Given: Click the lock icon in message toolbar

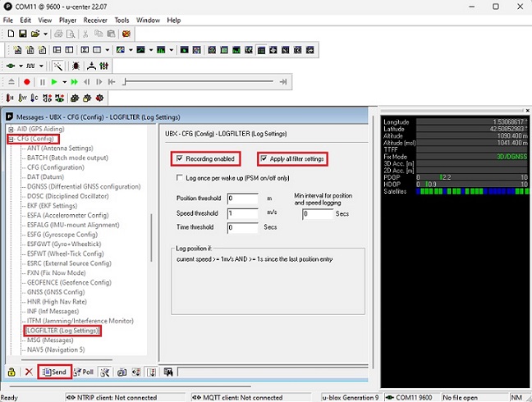Looking at the screenshot, I should click(x=11, y=372).
